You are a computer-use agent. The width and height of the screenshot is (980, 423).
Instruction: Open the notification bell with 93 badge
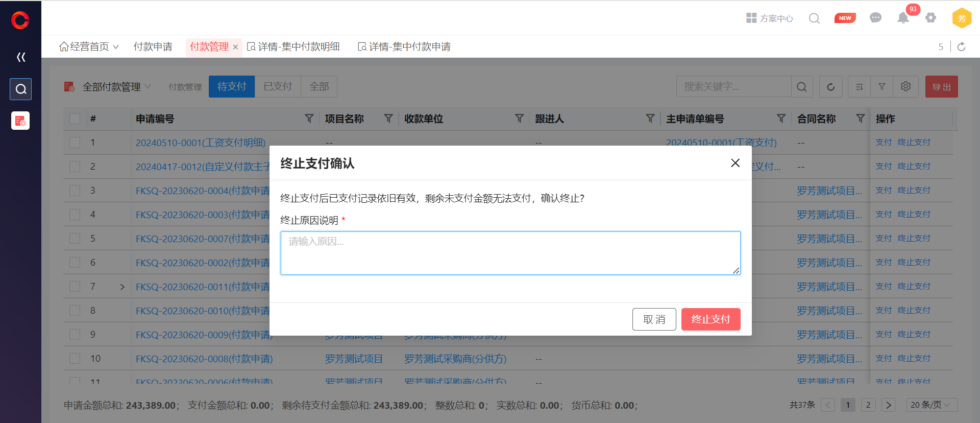pos(903,18)
